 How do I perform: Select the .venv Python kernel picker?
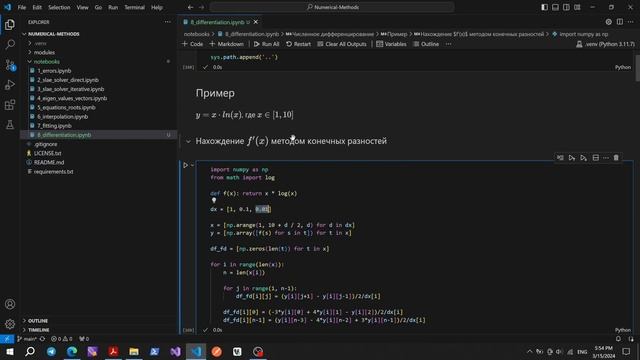606,44
